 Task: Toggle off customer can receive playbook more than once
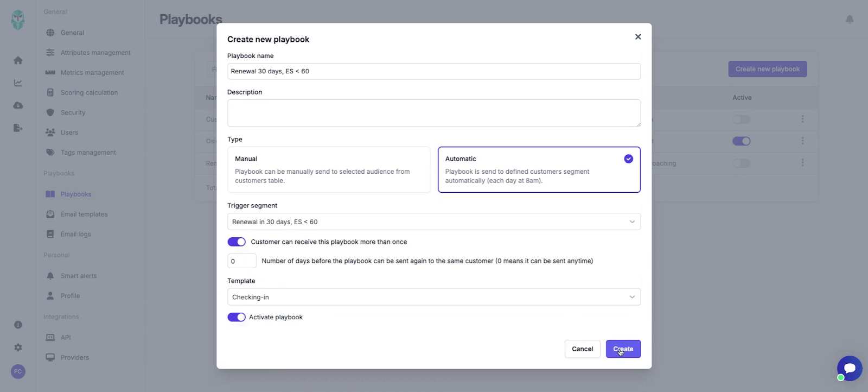[237, 242]
